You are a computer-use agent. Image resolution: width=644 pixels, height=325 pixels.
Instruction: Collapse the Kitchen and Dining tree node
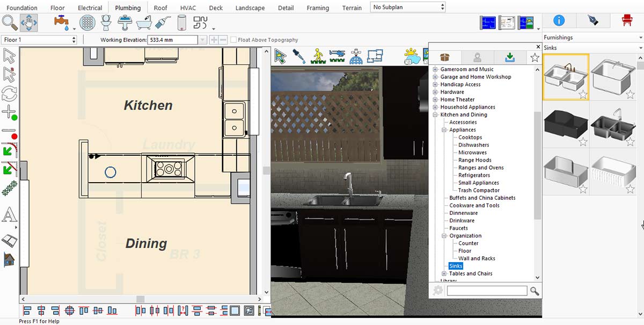click(435, 114)
